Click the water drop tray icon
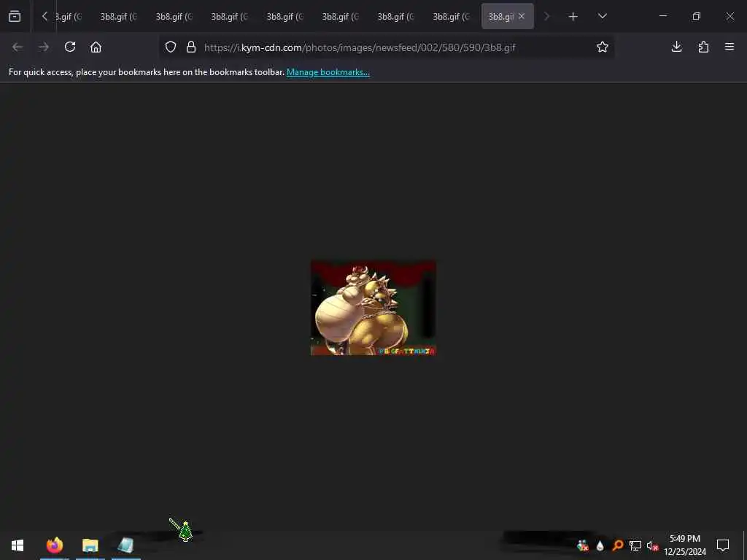This screenshot has width=747, height=560. 600,545
